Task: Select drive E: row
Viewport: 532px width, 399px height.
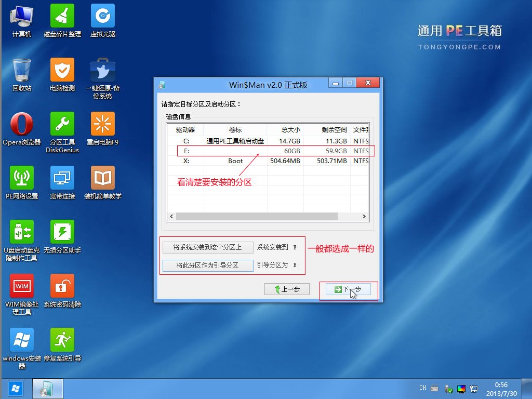Action: (x=268, y=151)
